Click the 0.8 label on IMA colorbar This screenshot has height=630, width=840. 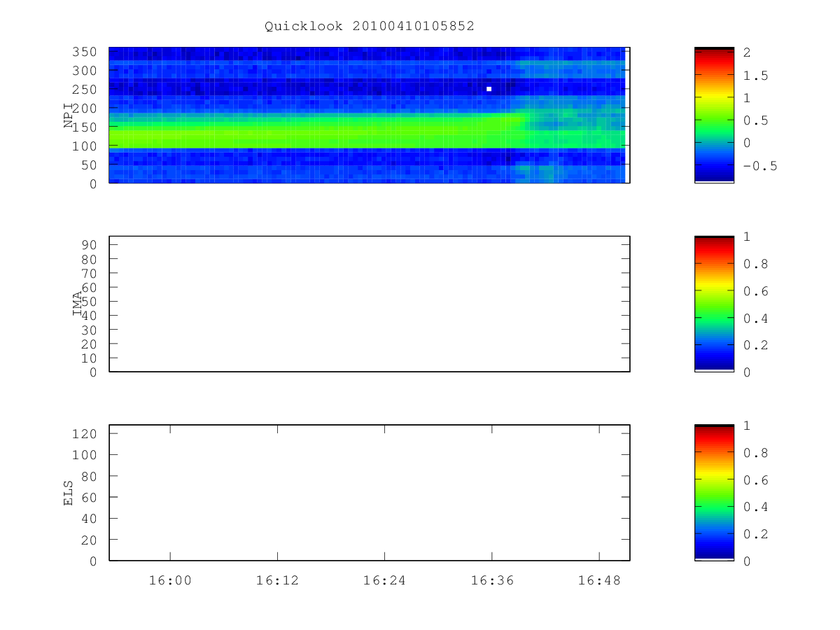pos(756,264)
